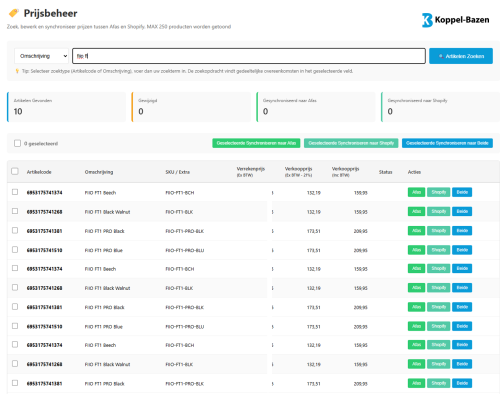Sort by the Artikelcode column header

39,172
